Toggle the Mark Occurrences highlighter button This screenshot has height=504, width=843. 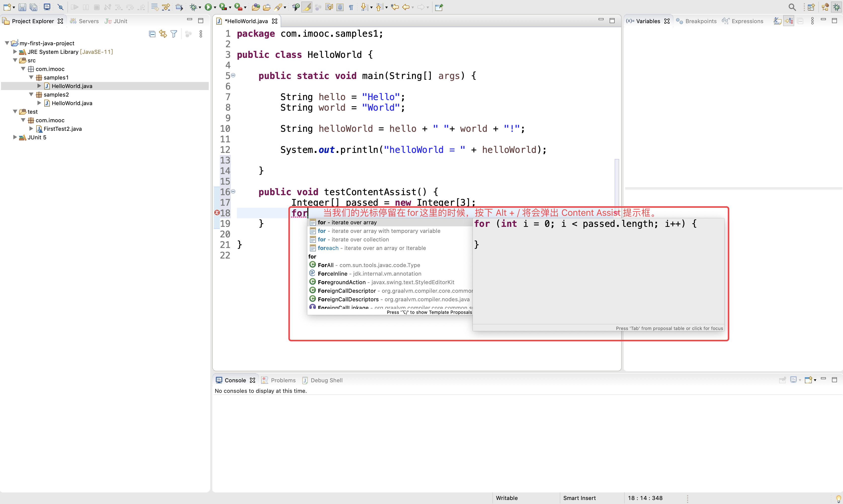pyautogui.click(x=307, y=7)
